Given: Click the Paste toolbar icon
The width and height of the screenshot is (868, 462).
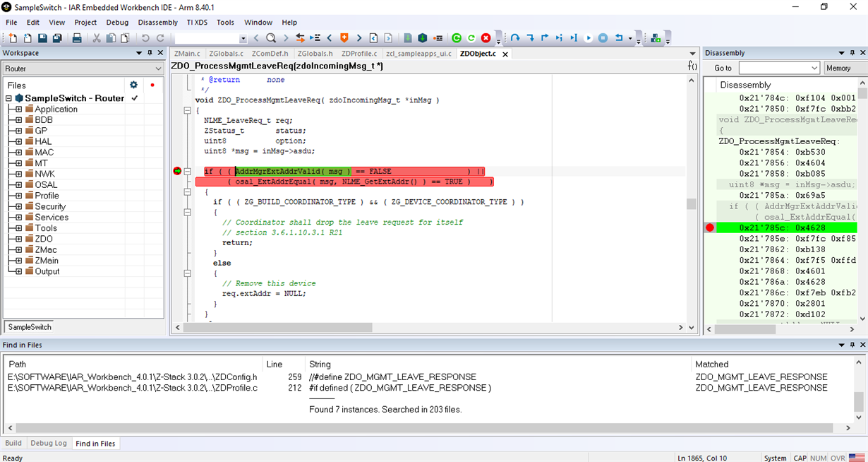Looking at the screenshot, I should click(x=125, y=38).
